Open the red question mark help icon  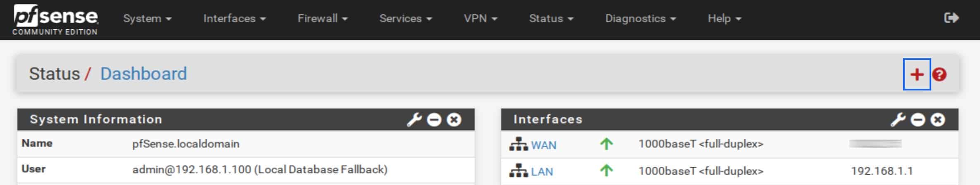[x=939, y=74]
